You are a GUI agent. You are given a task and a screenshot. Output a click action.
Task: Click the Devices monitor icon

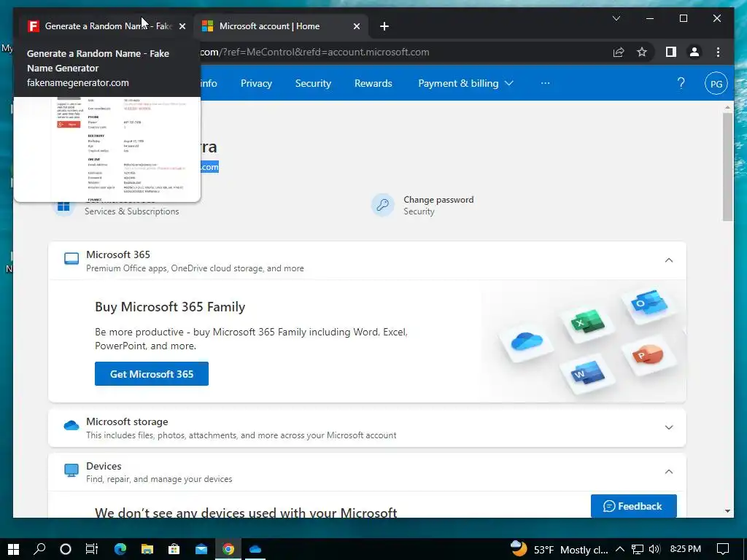coord(71,470)
